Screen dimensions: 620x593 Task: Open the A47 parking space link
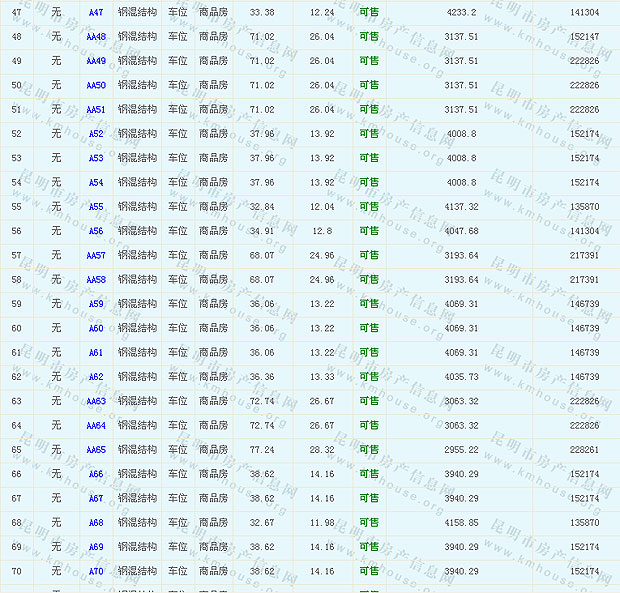click(x=95, y=12)
